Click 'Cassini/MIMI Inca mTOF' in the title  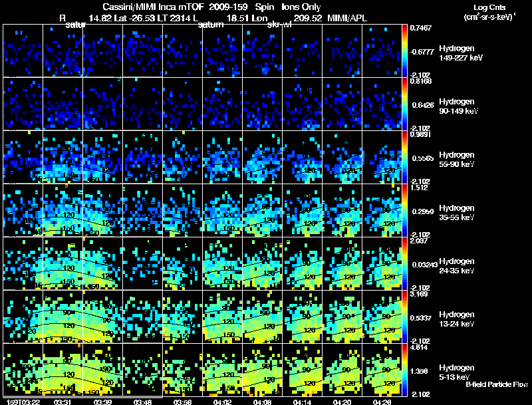[153, 7]
